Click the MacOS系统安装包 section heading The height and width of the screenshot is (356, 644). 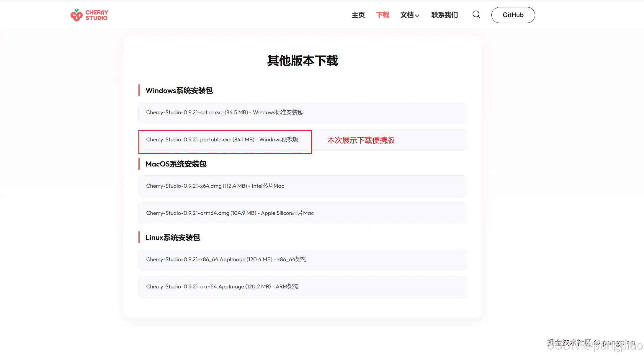pyautogui.click(x=176, y=164)
